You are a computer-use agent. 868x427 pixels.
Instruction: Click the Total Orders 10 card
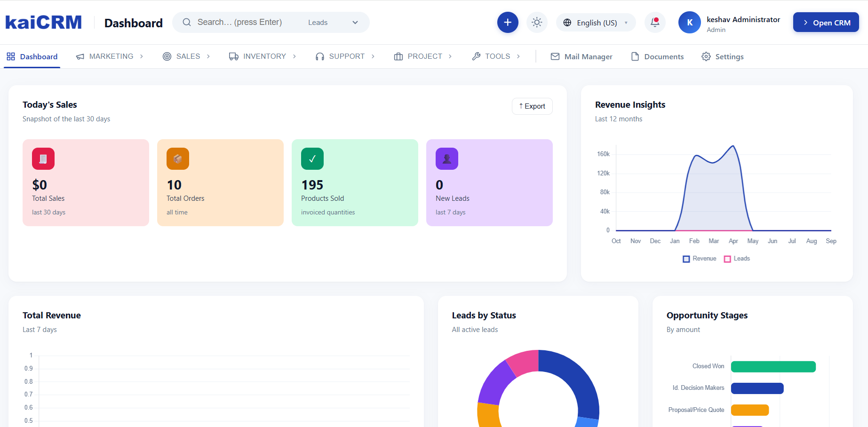pyautogui.click(x=220, y=182)
